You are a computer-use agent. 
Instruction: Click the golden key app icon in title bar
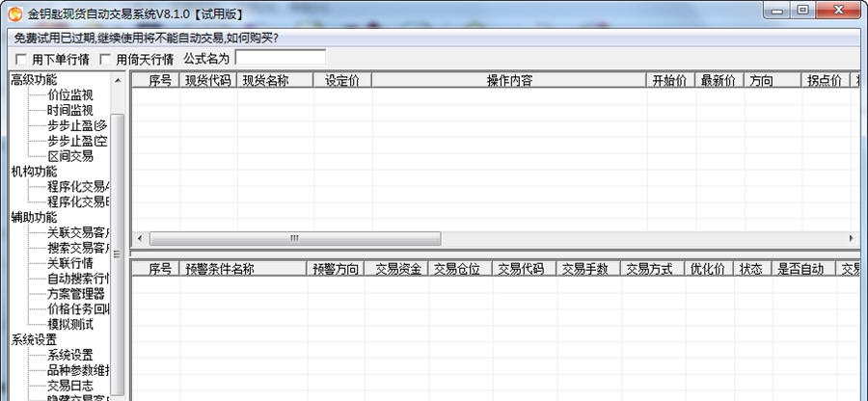coord(14,13)
